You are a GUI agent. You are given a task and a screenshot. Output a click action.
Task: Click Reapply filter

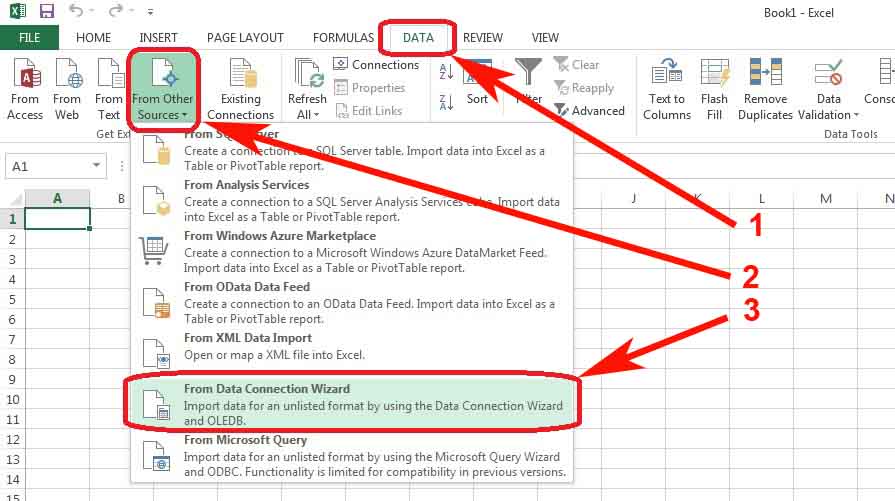tap(584, 87)
